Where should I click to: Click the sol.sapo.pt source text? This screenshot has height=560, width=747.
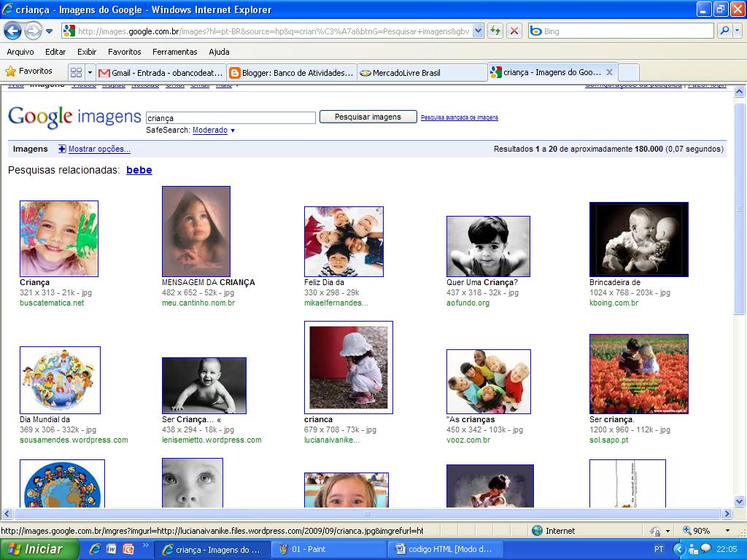(x=609, y=440)
